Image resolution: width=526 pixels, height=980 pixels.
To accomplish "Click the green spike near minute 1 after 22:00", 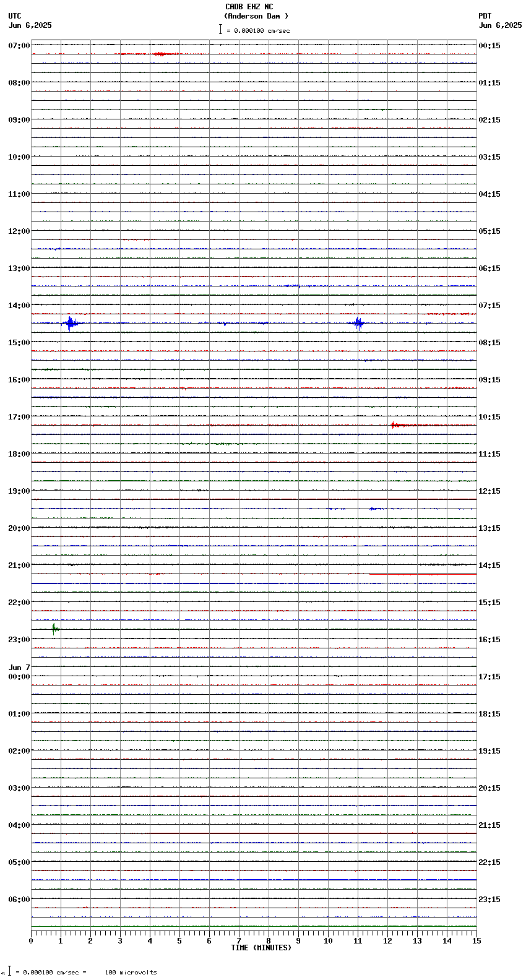I will click(54, 629).
